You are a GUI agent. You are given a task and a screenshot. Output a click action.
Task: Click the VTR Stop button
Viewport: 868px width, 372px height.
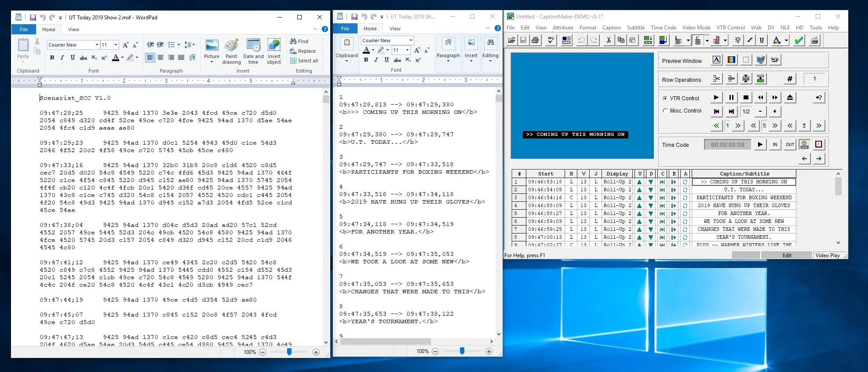pos(746,98)
